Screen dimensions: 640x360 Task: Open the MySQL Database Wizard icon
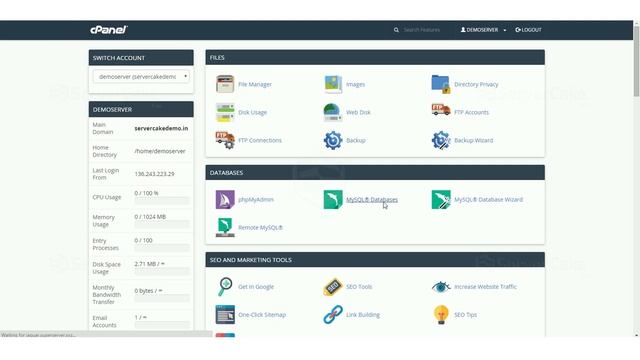click(441, 200)
